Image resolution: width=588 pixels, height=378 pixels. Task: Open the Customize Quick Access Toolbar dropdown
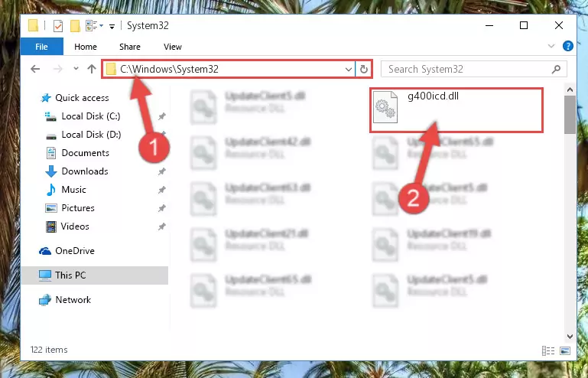coord(112,26)
